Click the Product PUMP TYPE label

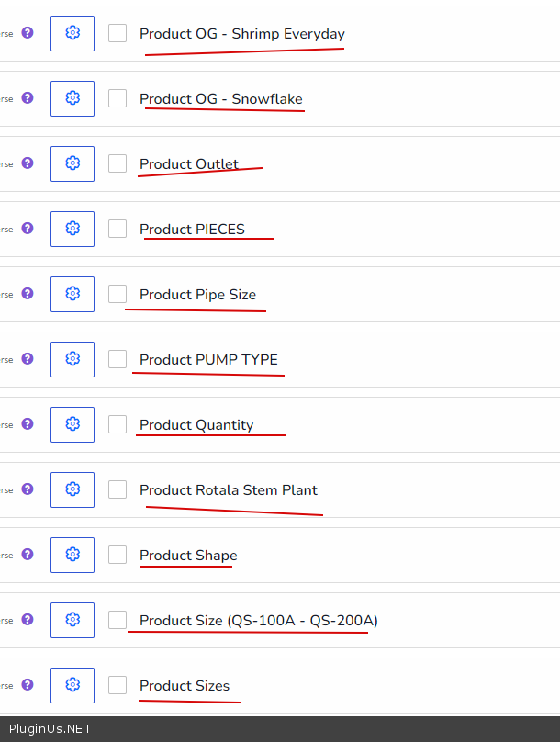click(208, 359)
